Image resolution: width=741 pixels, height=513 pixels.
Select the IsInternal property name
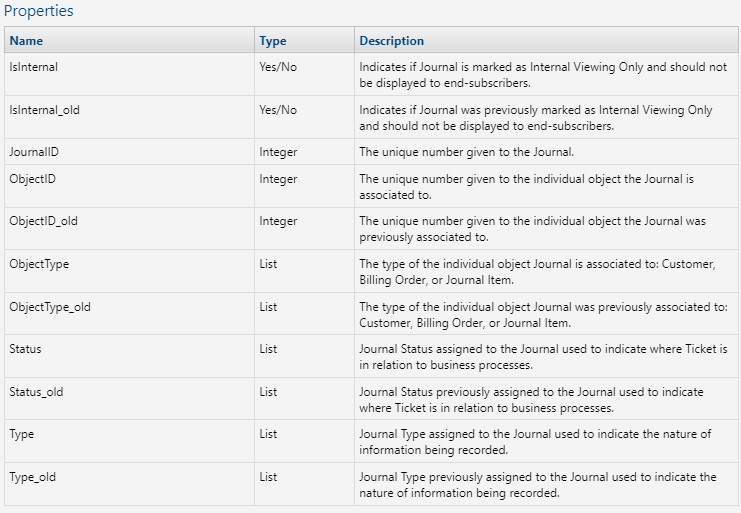[x=34, y=67]
